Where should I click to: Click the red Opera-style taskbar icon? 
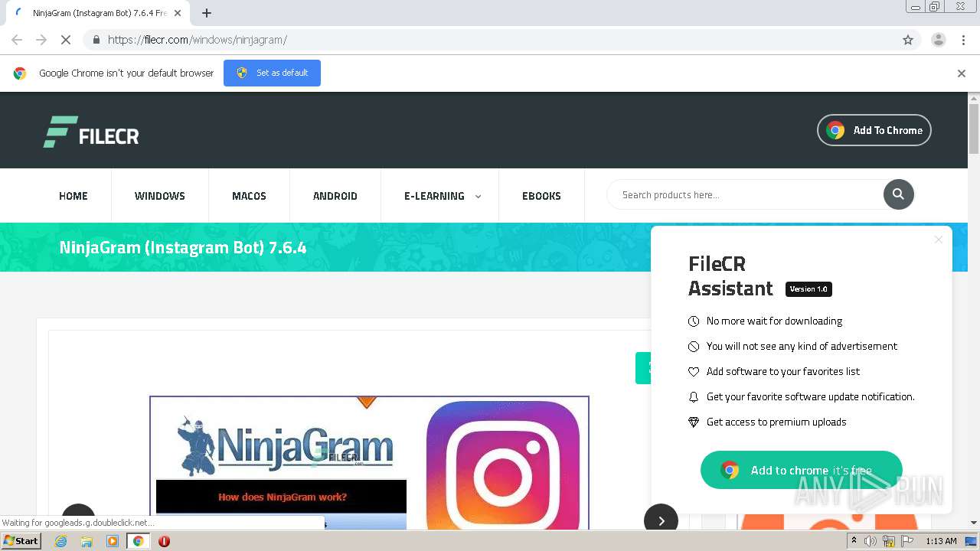[x=164, y=541]
